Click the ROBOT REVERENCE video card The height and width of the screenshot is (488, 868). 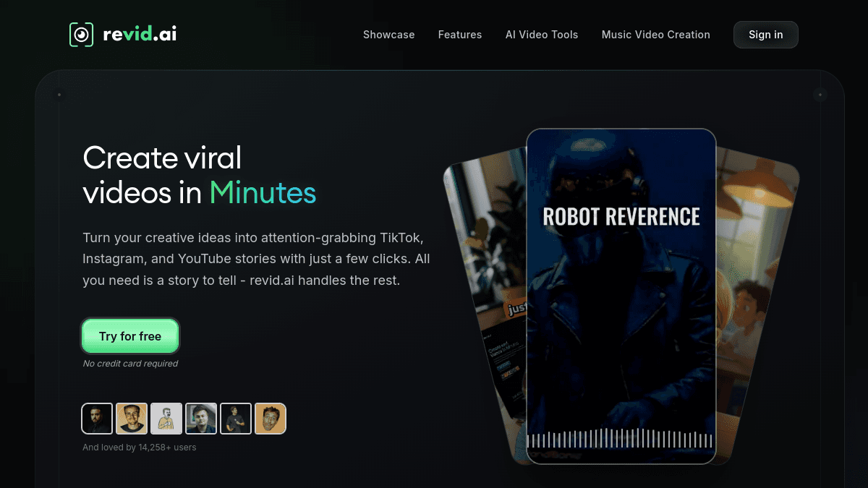(621, 296)
